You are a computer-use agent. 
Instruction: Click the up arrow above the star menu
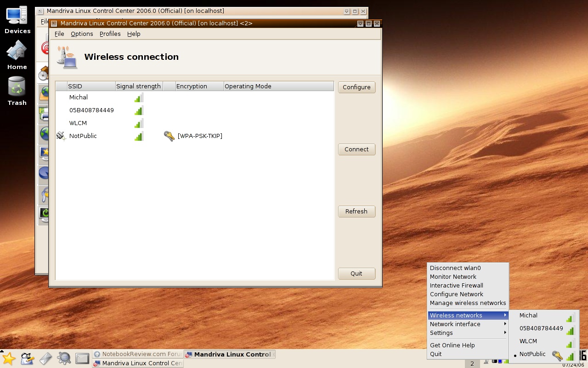[2, 351]
